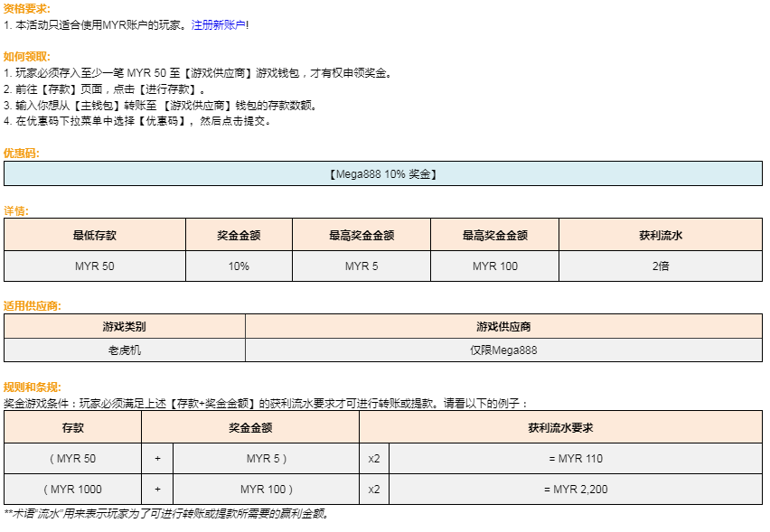Click the 规则和条规 section heading
This screenshot has width=770, height=532.
[33, 387]
